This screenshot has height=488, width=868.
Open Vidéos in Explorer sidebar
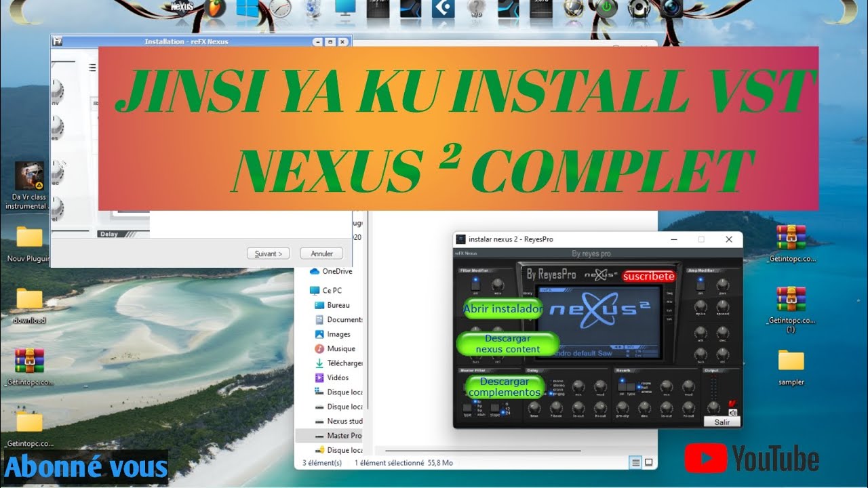pyautogui.click(x=332, y=378)
